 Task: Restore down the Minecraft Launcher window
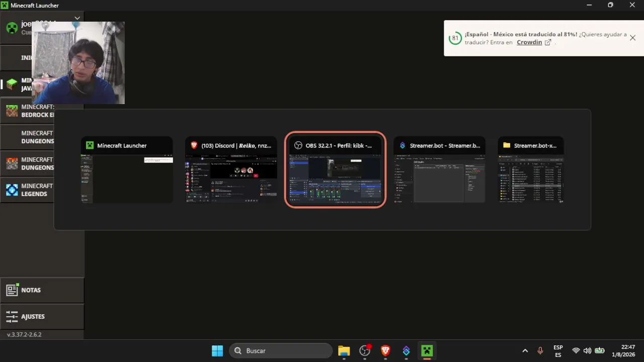coord(610,5)
